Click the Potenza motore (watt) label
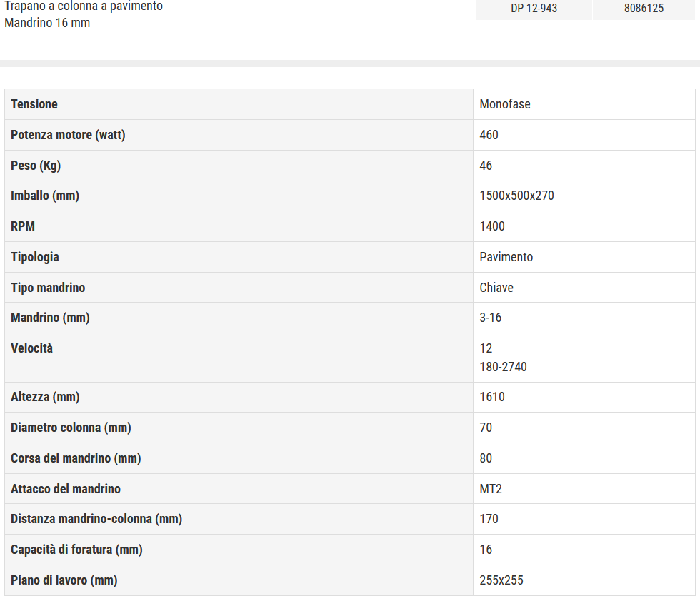The image size is (700, 601). (68, 135)
